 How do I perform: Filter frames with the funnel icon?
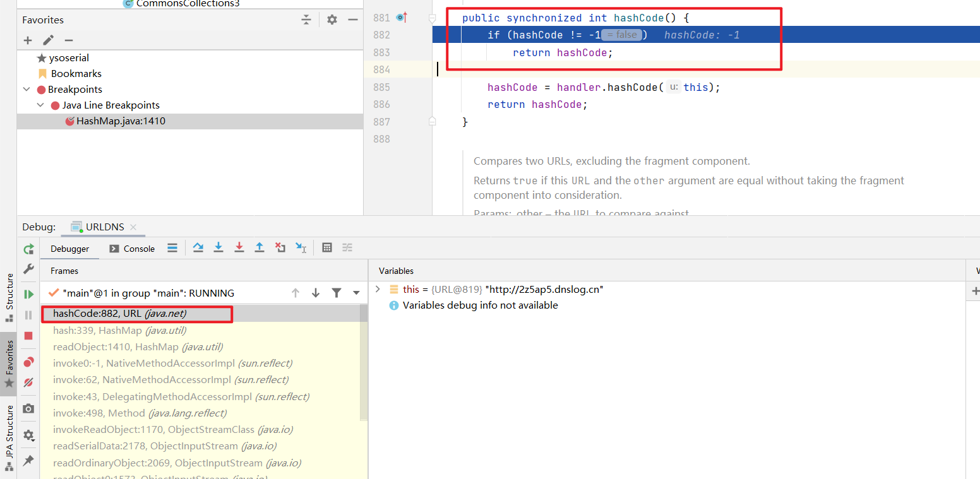point(337,293)
